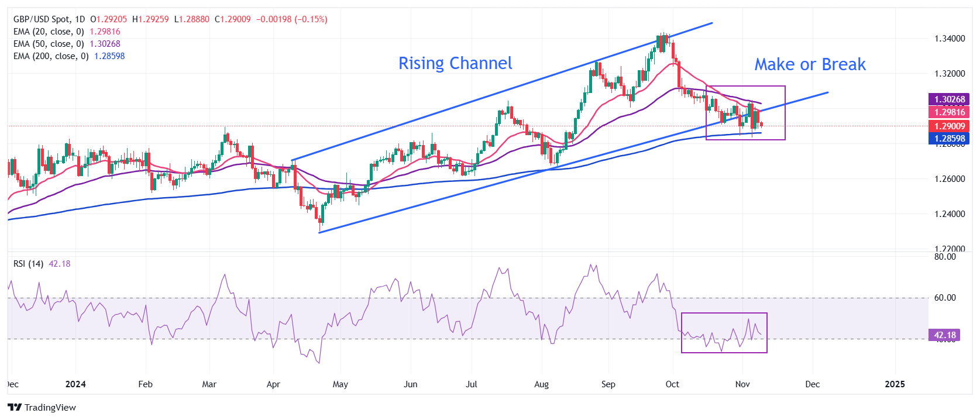Click the TradingView logo icon
This screenshot has width=980, height=420.
(15, 408)
